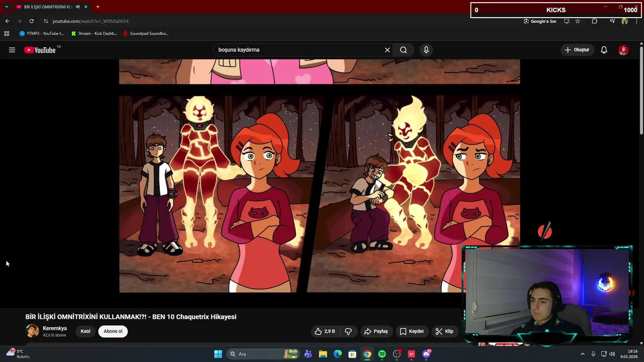Go back in browser history
Screen dimensions: 644x362
[7, 21]
